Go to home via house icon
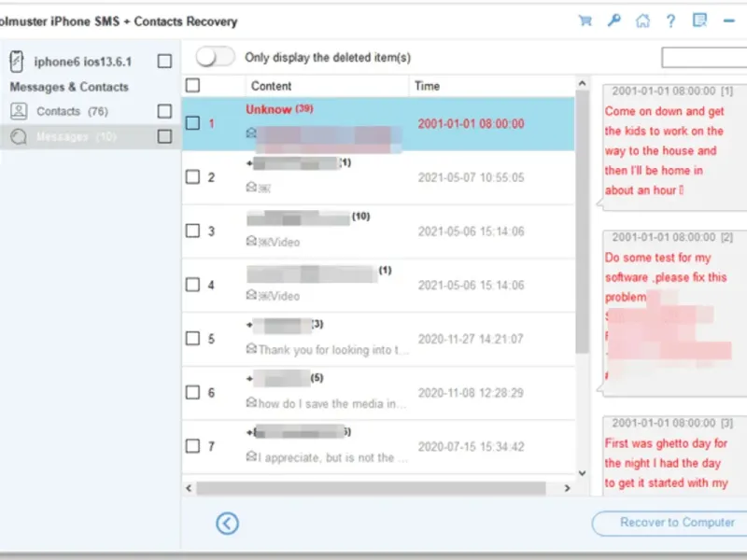This screenshot has width=747, height=560. (x=642, y=21)
